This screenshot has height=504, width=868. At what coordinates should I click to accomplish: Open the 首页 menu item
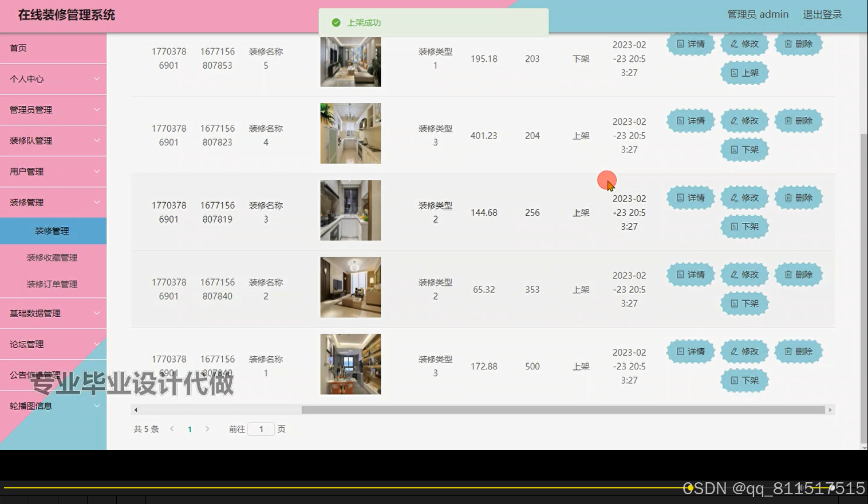18,48
